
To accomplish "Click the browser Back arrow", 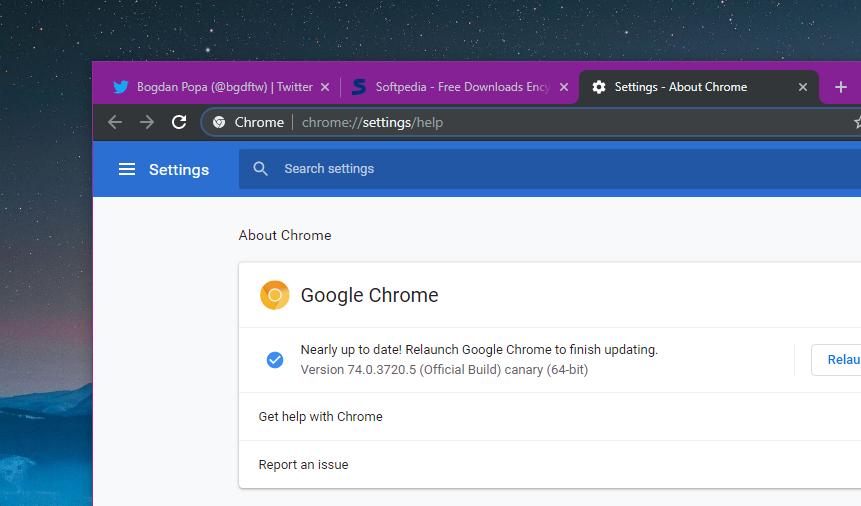I will click(x=115, y=122).
